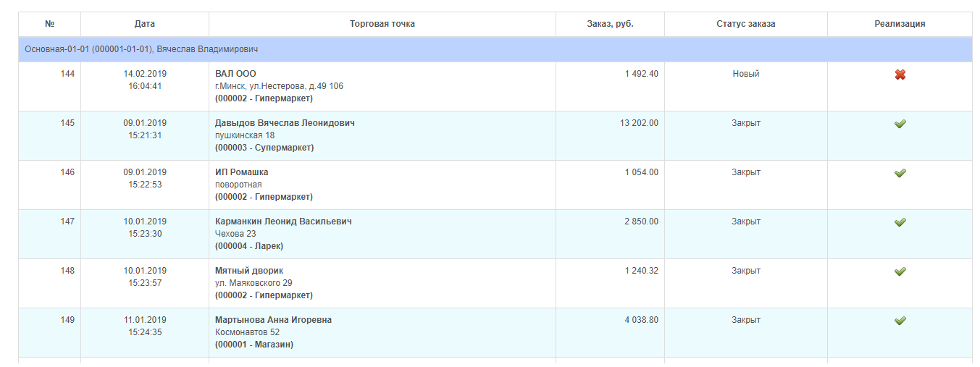Viewport: 980px width, 367px height.
Task: Open the ВАЛ ООО trading point
Action: 235,74
